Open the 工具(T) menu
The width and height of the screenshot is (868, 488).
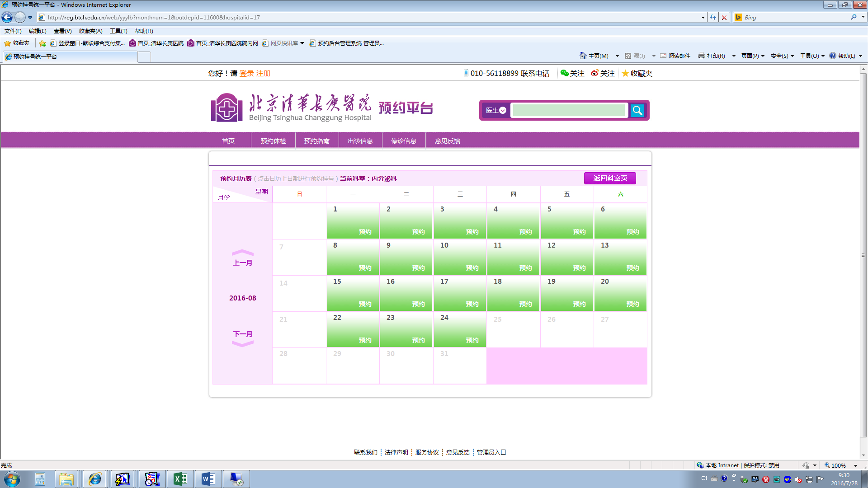point(118,31)
